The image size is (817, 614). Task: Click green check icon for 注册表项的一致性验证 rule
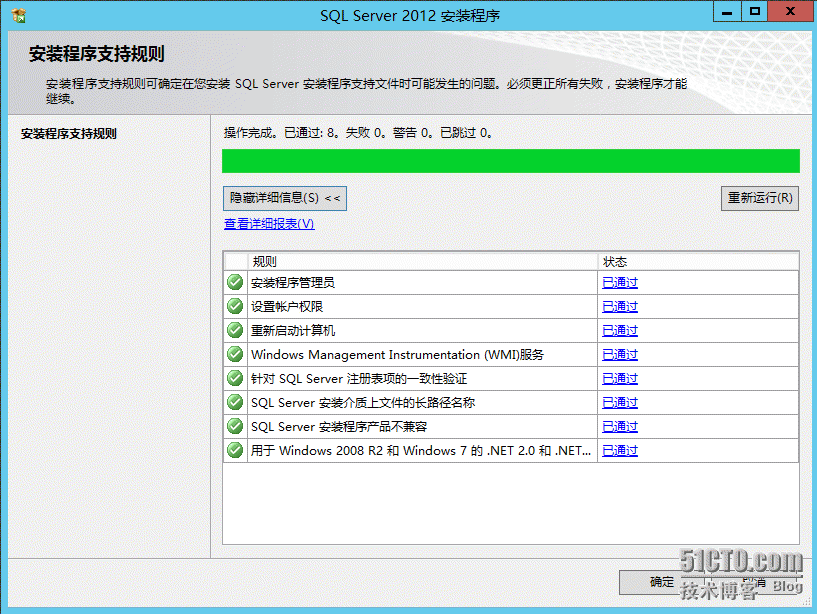point(235,378)
